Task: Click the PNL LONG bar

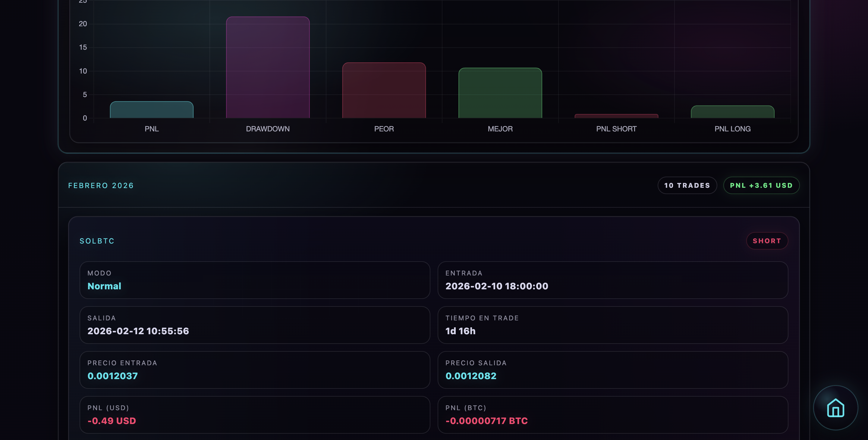Action: [732, 112]
